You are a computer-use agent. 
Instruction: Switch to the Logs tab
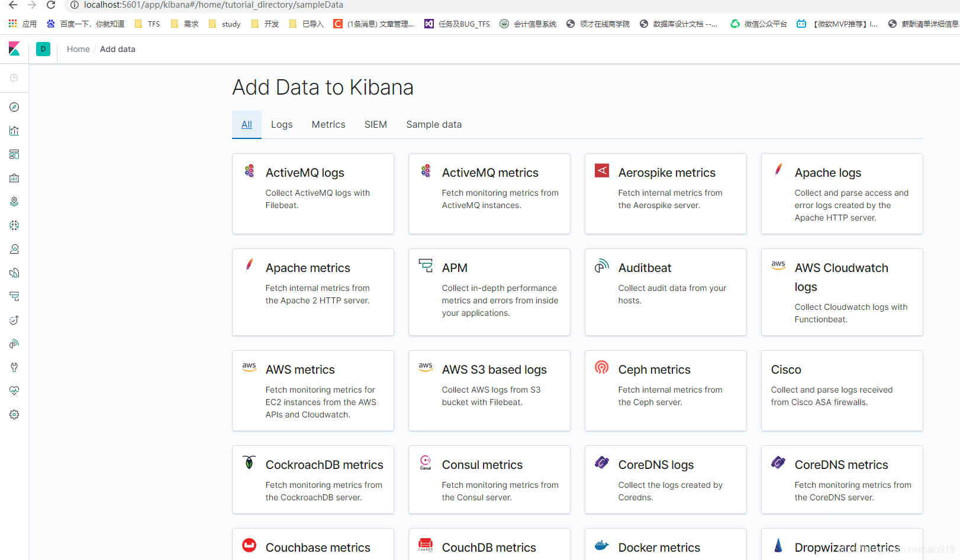coord(282,124)
